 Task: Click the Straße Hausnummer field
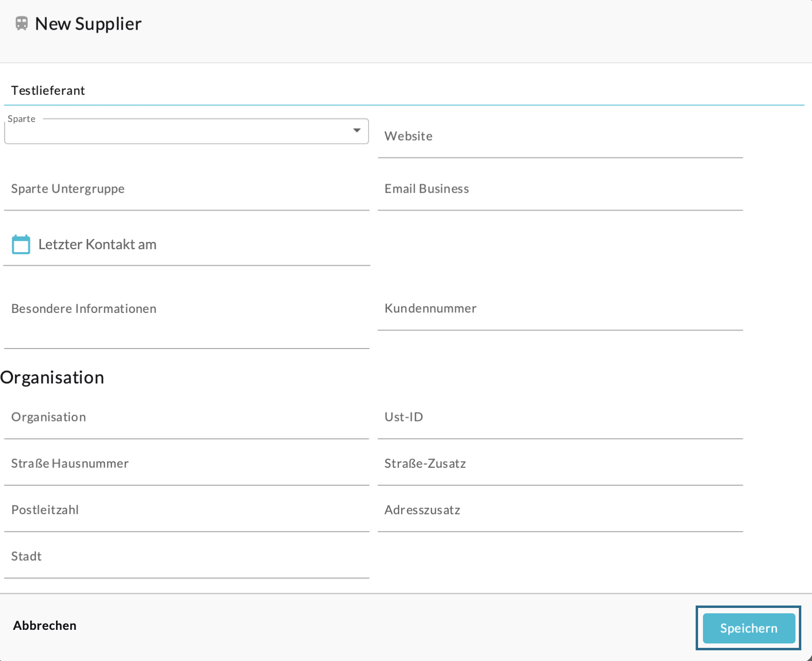tap(186, 463)
